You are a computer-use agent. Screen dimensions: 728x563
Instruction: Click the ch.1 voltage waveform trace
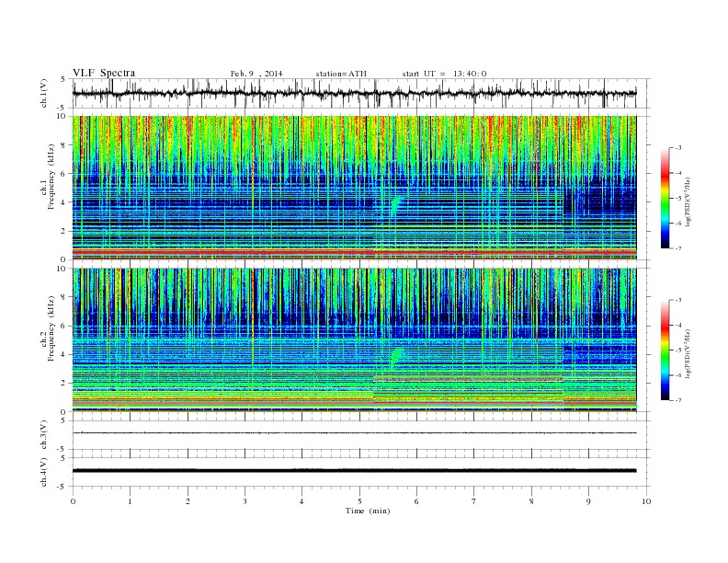tap(354, 93)
